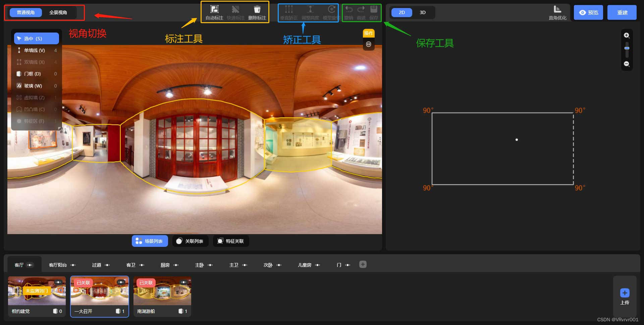
Task: Click the 保存 floppy disk icon
Action: coord(374,9)
